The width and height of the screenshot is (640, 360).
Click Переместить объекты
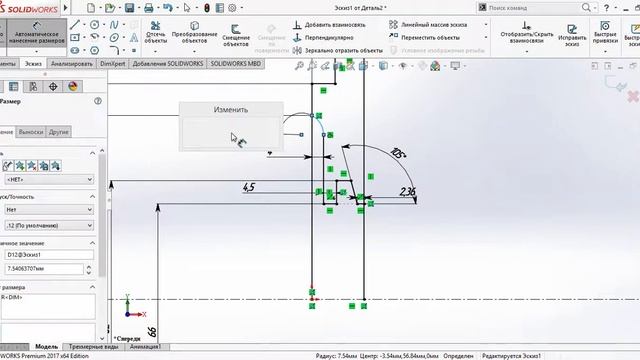click(x=424, y=38)
